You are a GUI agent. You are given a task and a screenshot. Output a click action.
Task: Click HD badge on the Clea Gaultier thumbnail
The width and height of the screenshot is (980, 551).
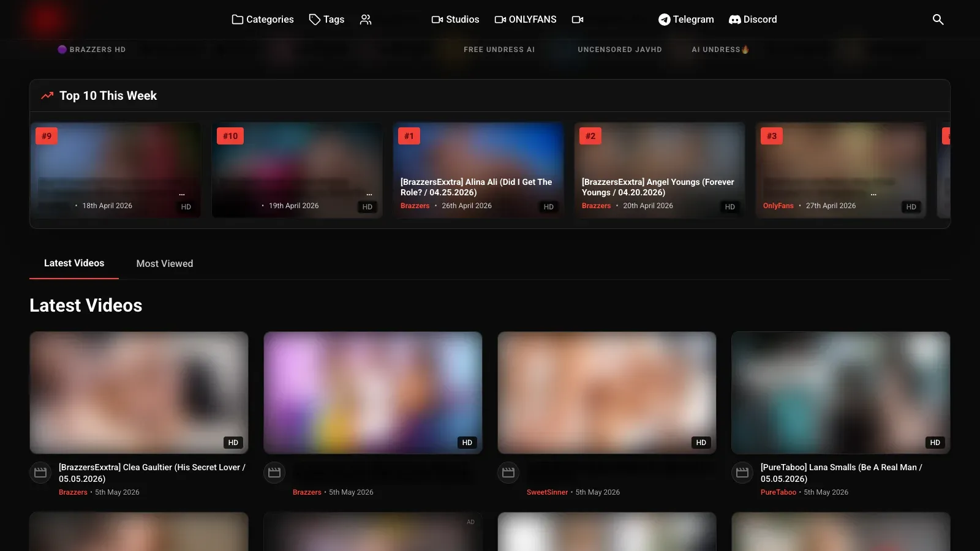pos(233,443)
